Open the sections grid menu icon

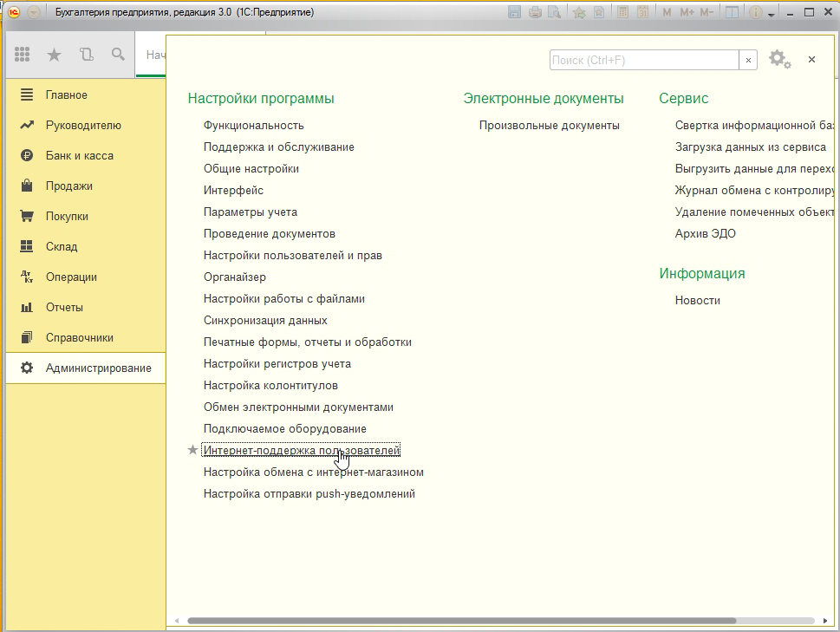pyautogui.click(x=22, y=54)
